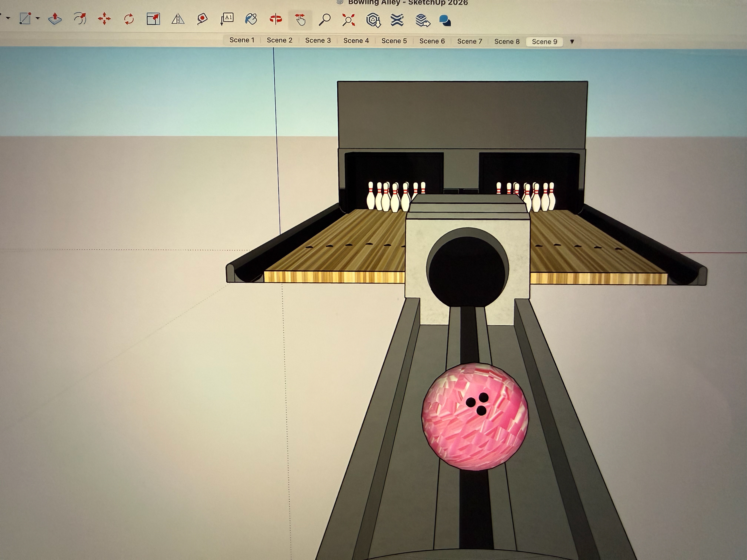This screenshot has height=560, width=747.
Task: Pick the Tape Measure tool
Action: click(x=202, y=19)
